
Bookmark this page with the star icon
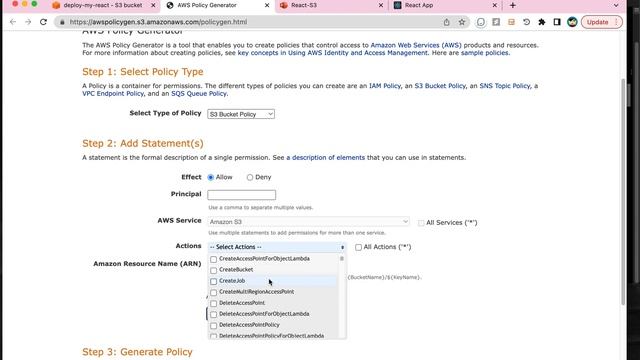pos(462,22)
